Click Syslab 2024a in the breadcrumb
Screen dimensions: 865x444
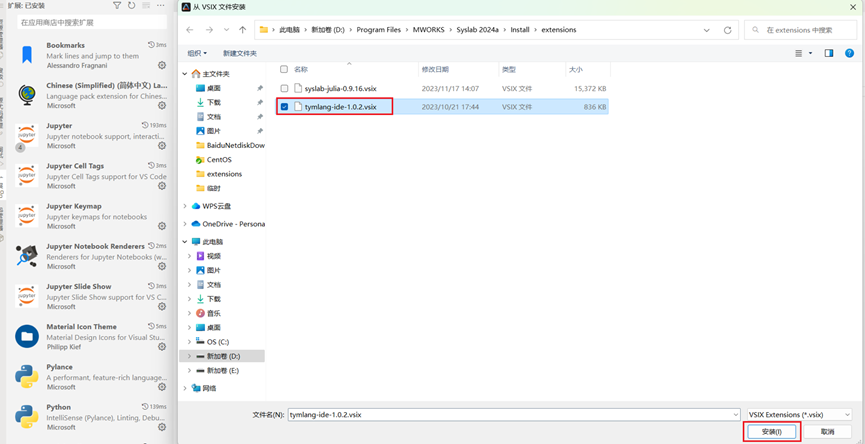point(477,30)
